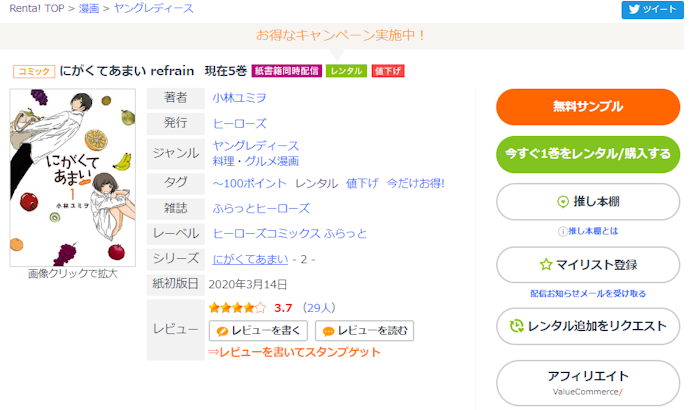Select the レンタル tag link

tap(316, 183)
